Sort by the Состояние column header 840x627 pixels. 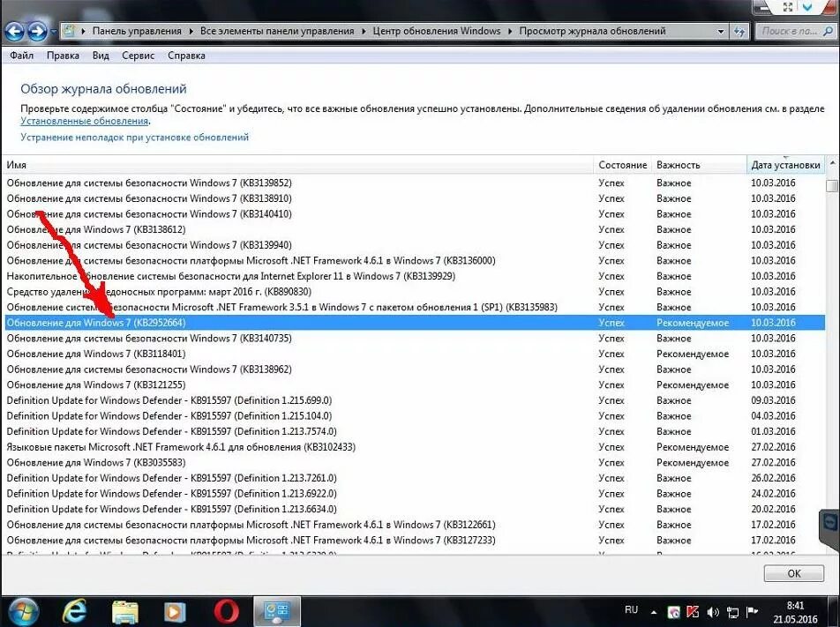click(623, 165)
